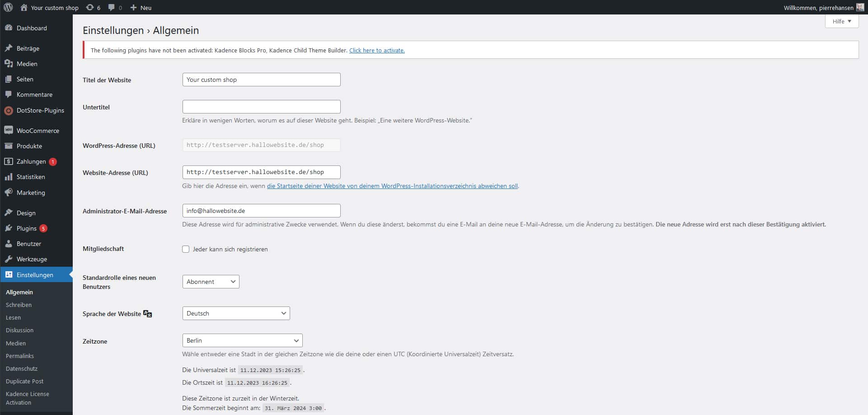868x415 pixels.
Task: Open Produkte via its sidebar icon
Action: 9,146
